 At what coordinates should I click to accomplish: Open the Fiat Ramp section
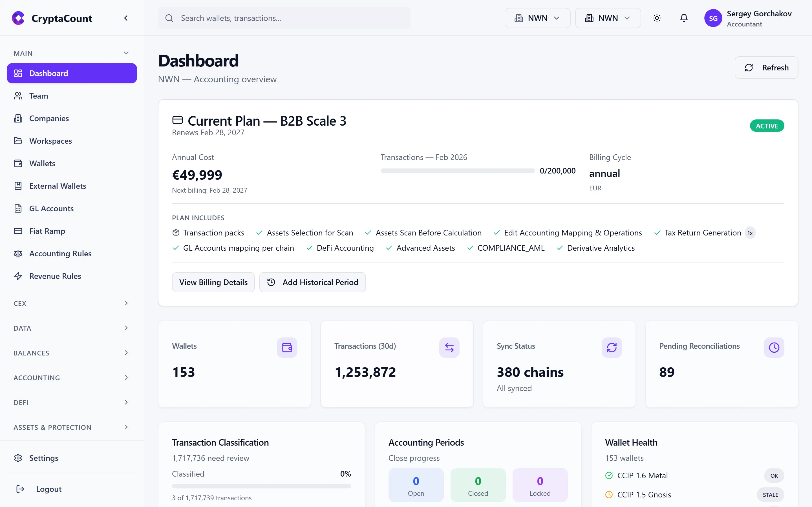tap(47, 231)
